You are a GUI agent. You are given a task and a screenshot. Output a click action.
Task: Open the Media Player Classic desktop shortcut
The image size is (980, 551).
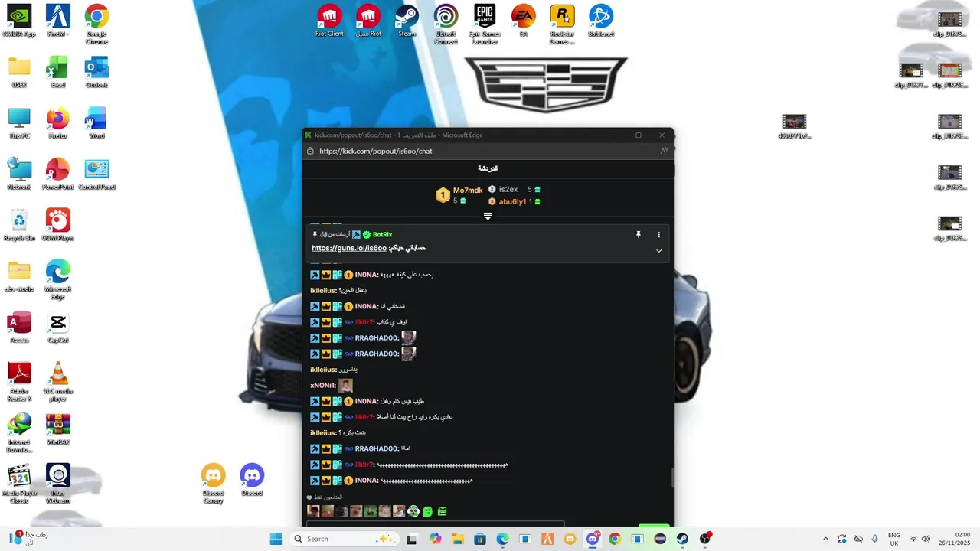(x=19, y=484)
